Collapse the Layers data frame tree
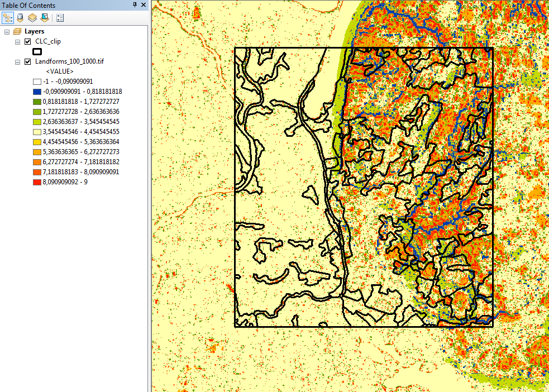Screen dimensions: 549x392 pos(7,32)
